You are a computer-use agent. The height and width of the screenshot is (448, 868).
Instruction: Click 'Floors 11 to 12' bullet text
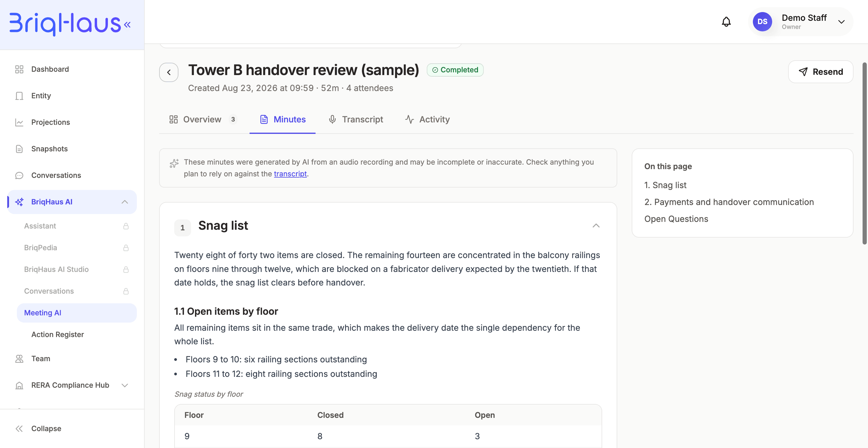(x=281, y=374)
